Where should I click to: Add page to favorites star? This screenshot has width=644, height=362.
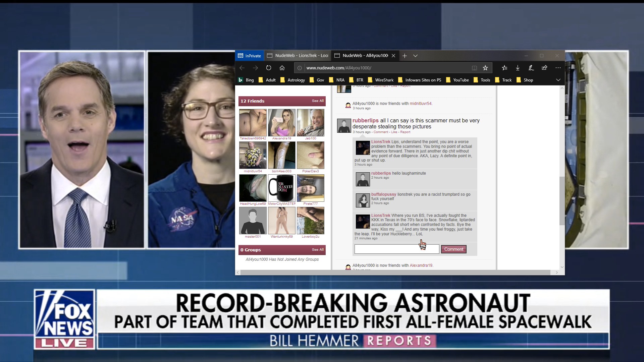(485, 68)
